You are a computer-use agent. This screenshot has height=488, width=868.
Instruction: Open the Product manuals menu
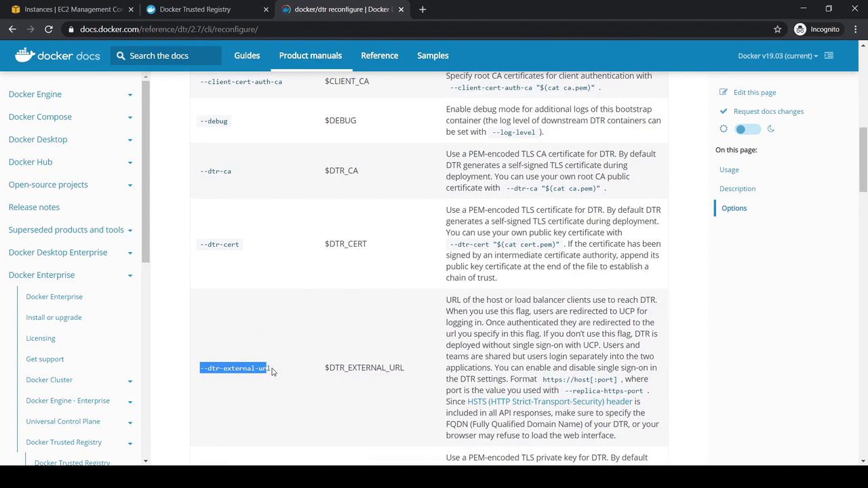[x=310, y=56]
